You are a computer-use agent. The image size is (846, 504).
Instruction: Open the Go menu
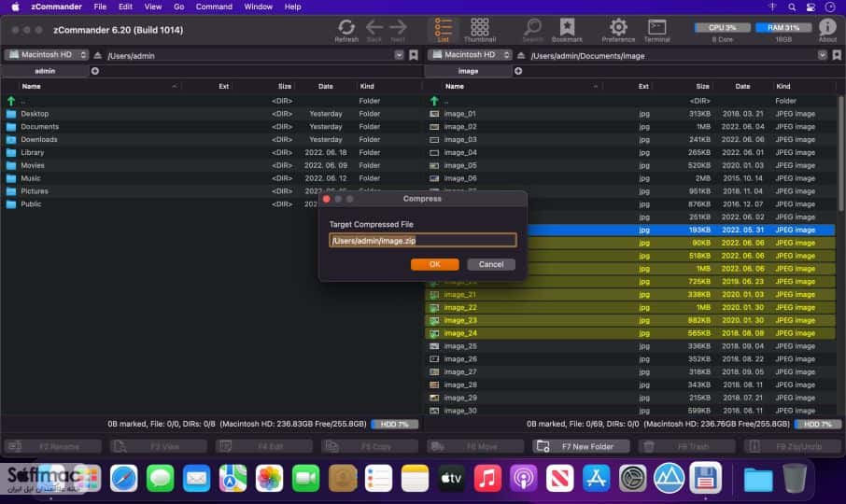[x=178, y=7]
